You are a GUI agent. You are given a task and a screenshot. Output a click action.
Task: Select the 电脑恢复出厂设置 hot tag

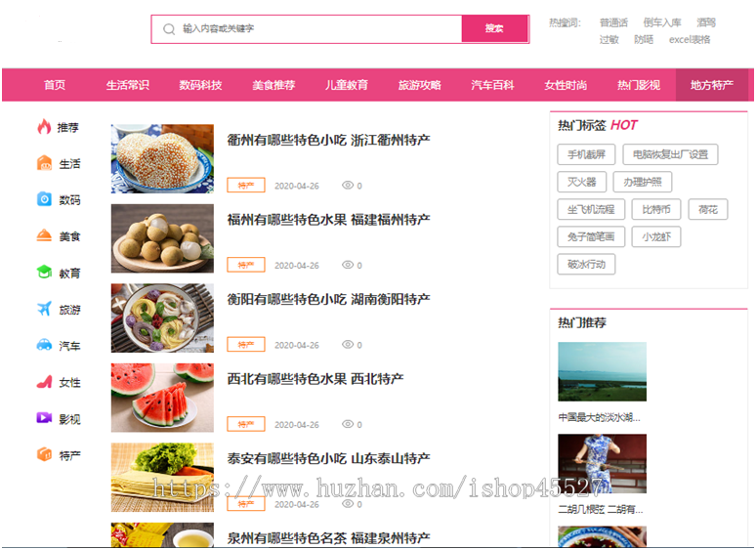point(670,154)
